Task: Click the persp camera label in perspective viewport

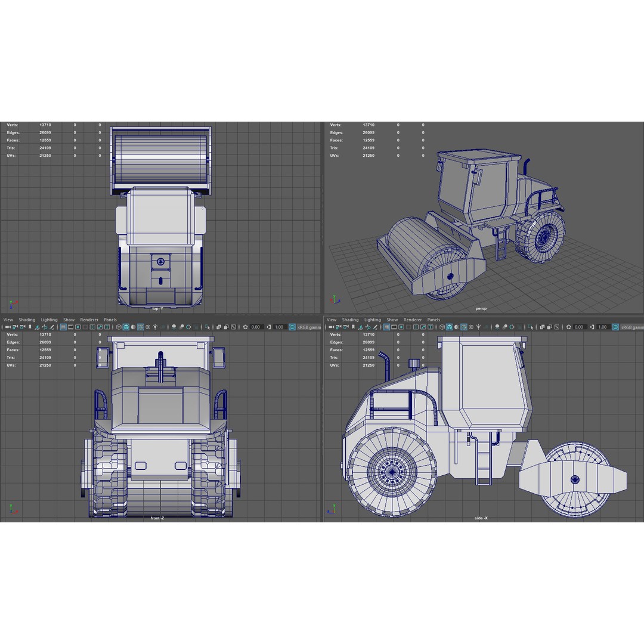Action: 481,308
